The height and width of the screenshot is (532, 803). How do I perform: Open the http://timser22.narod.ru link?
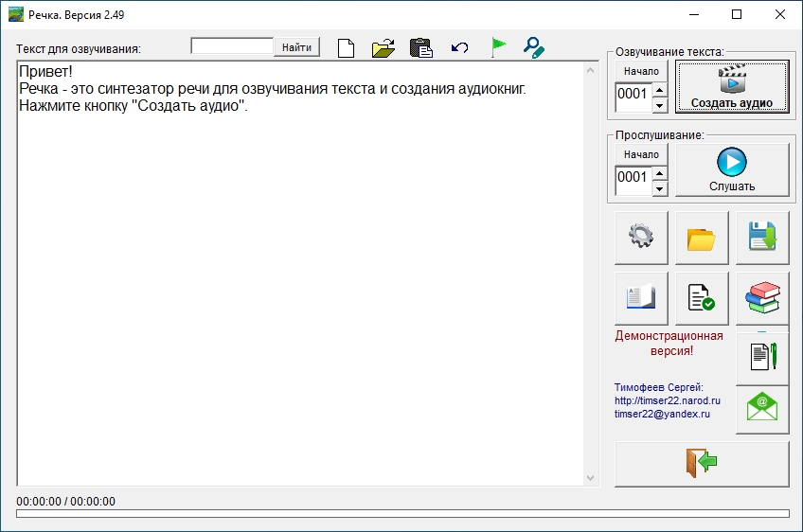coord(668,400)
